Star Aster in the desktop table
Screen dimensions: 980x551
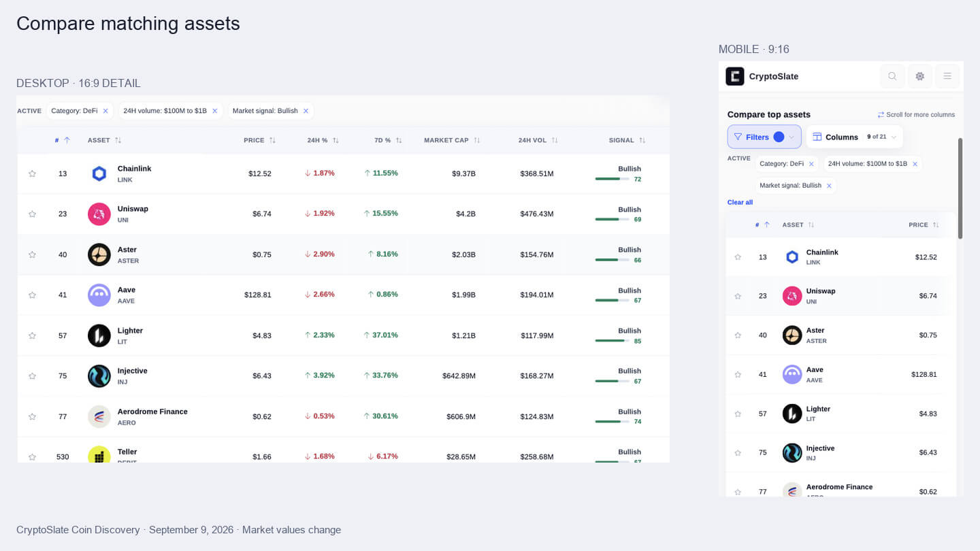(32, 254)
